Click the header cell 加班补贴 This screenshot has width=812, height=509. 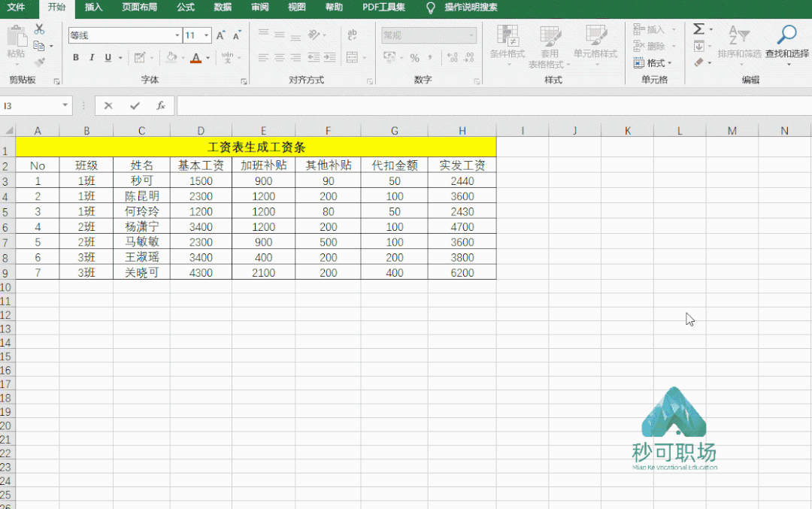[x=264, y=165]
